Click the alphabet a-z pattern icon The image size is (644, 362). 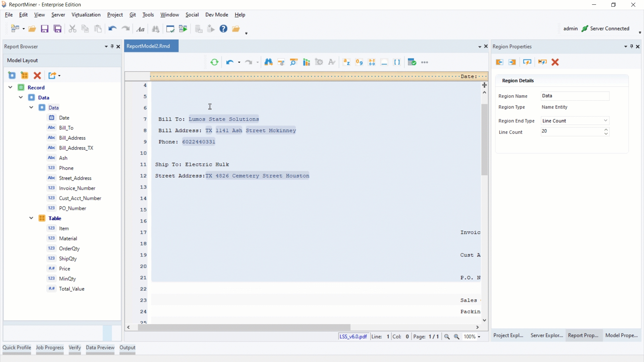click(346, 62)
